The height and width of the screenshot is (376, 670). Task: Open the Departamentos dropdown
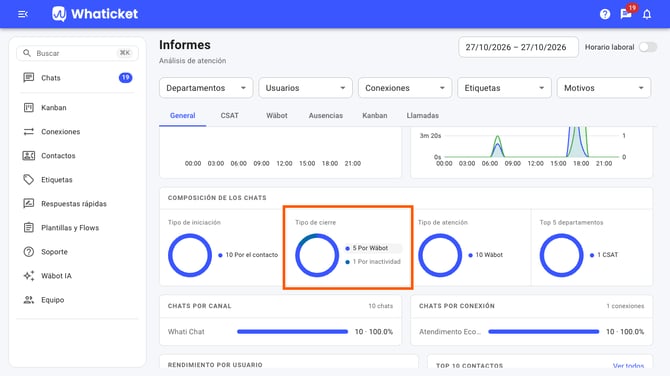click(206, 88)
